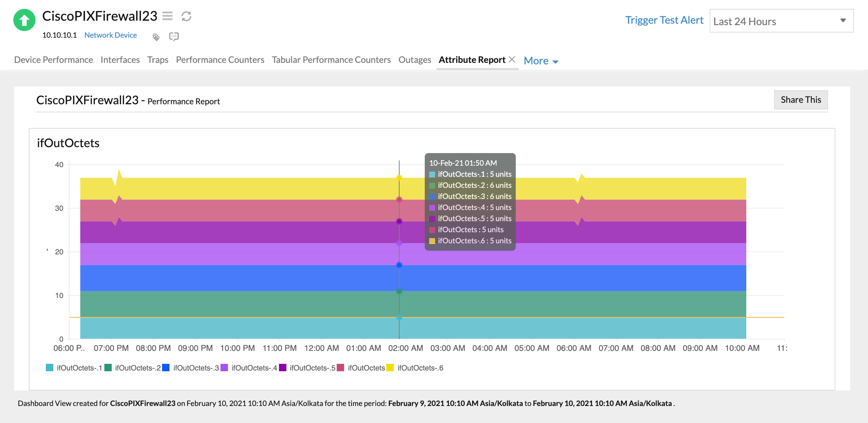Click the Share This button
Screen dimensions: 868x423
[x=800, y=99]
